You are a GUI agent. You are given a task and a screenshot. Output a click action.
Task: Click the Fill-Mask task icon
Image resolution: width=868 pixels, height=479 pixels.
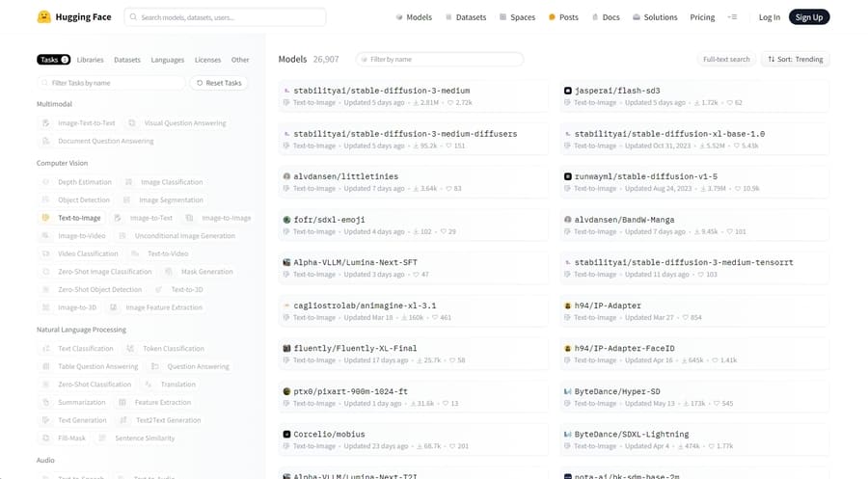pyautogui.click(x=46, y=439)
